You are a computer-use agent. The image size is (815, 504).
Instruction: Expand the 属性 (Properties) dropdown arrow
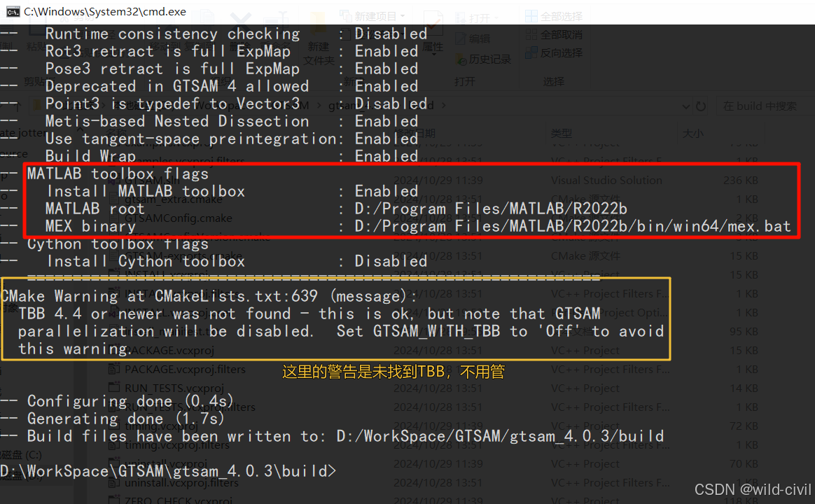click(x=434, y=55)
